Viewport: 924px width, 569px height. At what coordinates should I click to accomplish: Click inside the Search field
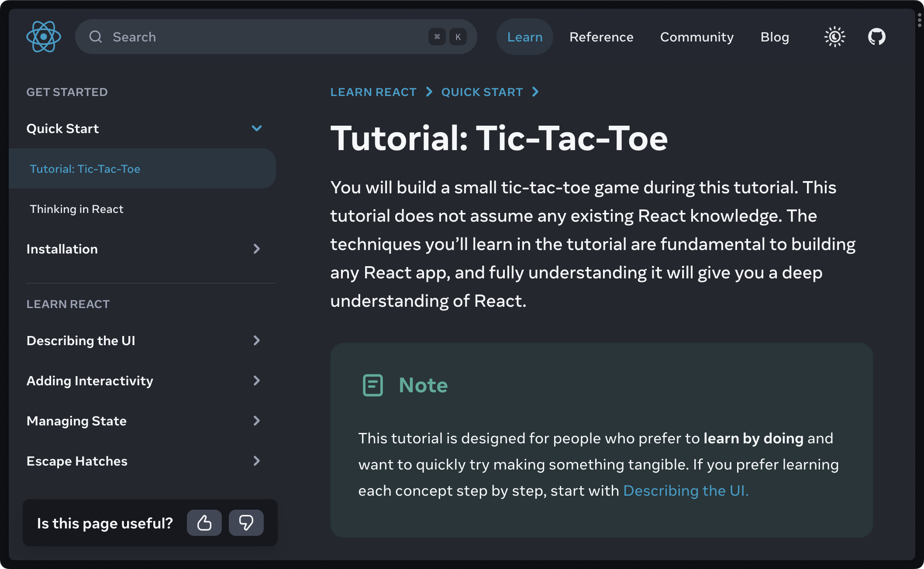(x=218, y=37)
